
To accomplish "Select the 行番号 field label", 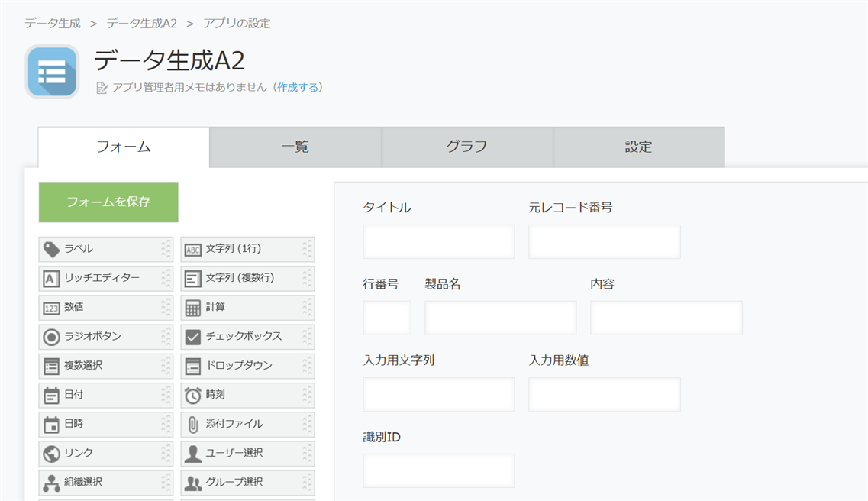I will pos(381,284).
